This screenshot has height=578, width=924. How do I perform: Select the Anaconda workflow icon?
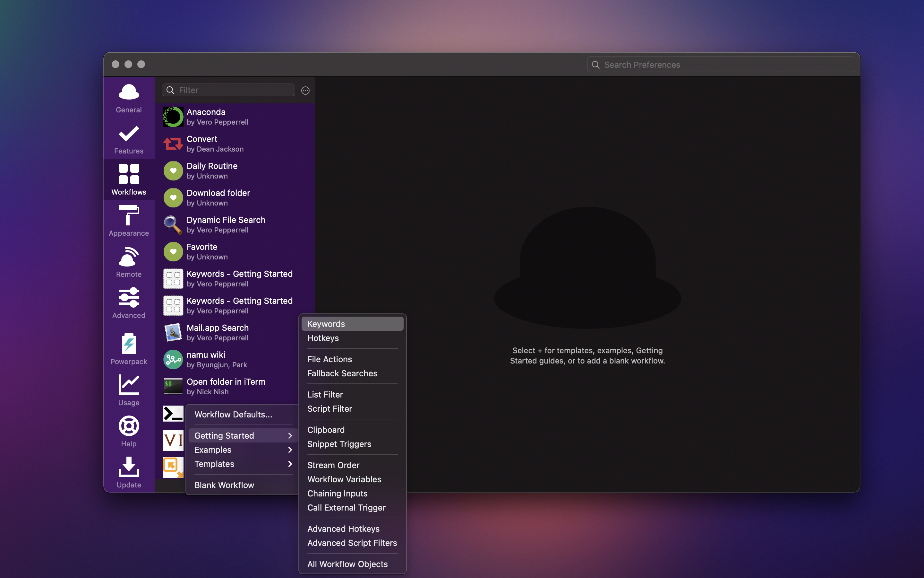[x=173, y=117]
